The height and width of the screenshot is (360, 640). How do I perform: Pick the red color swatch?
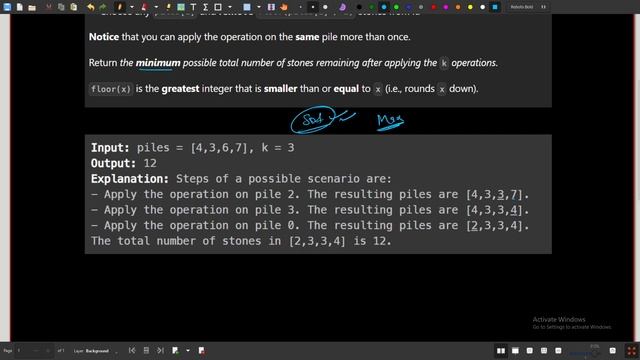pos(433,7)
